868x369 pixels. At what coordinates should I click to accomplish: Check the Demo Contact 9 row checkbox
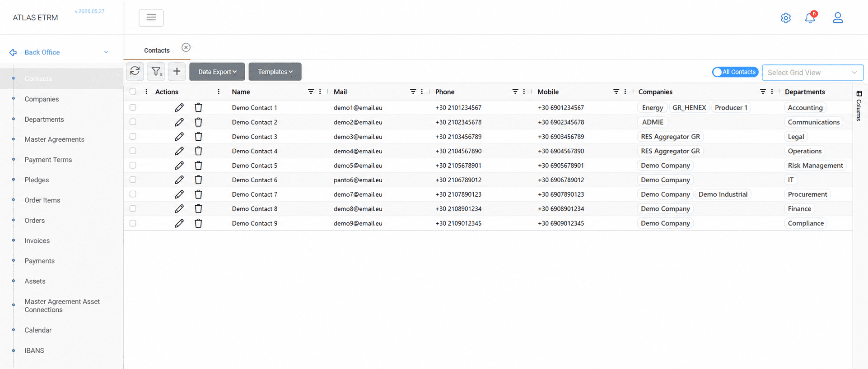133,223
